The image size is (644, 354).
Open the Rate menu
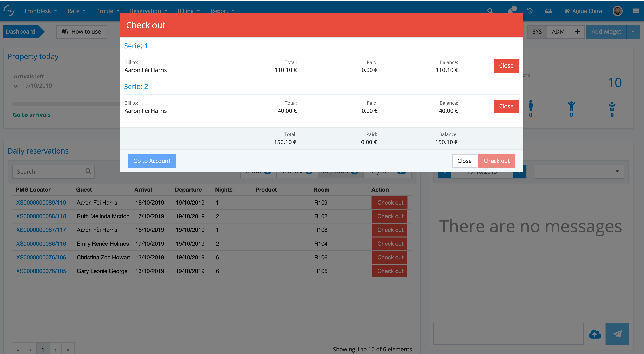[76, 11]
